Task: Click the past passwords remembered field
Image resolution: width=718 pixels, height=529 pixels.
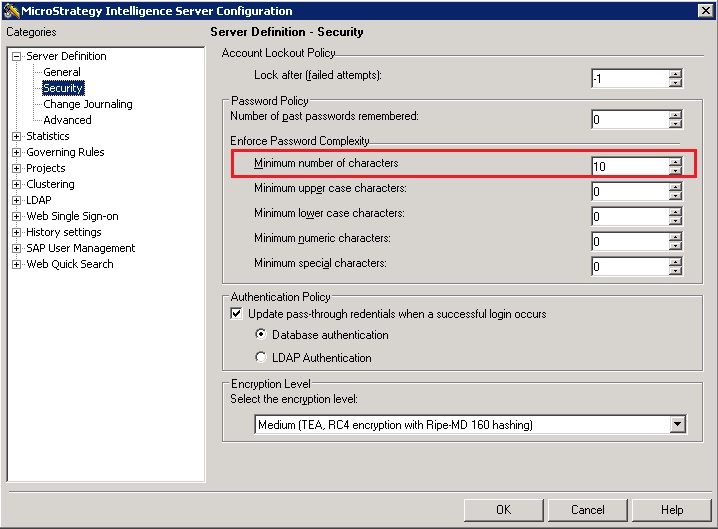Action: 630,119
